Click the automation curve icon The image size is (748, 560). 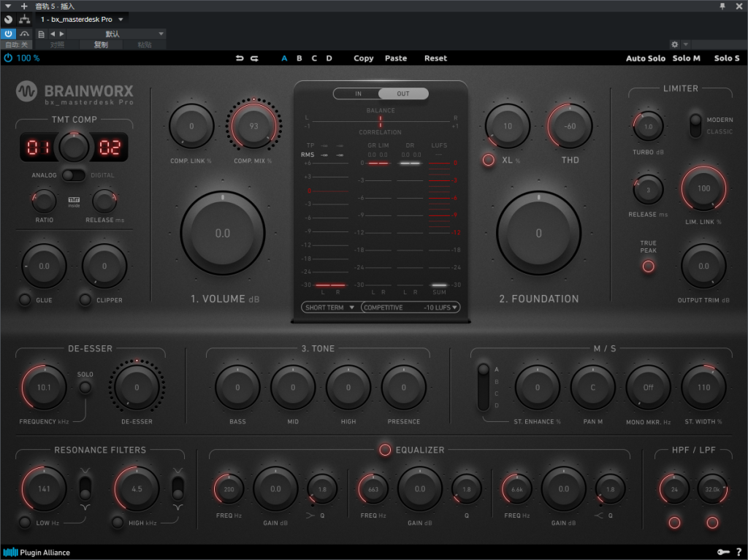(24, 34)
